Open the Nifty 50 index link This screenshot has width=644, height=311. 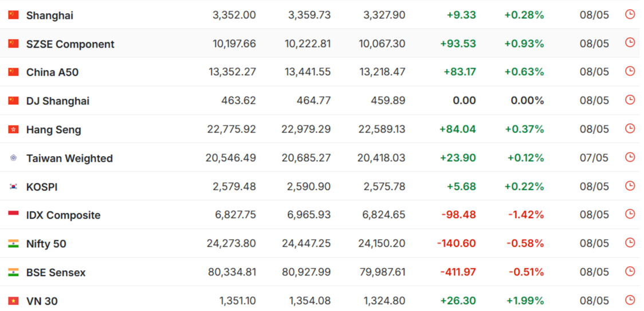click(46, 244)
